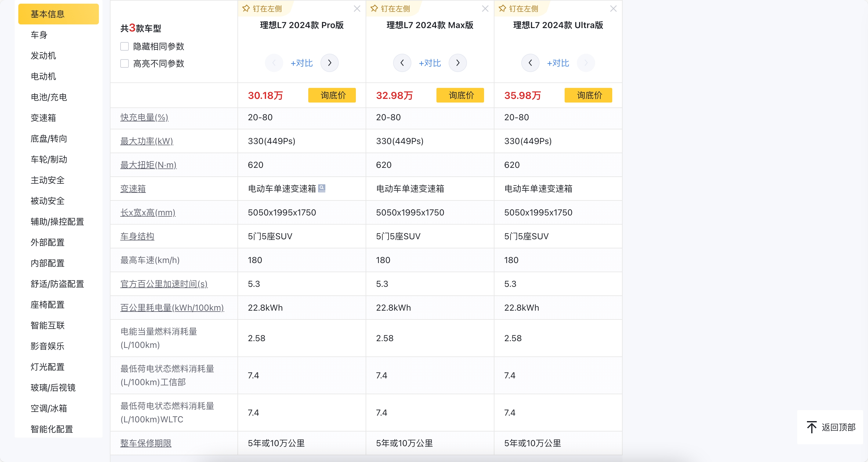This screenshot has height=462, width=868.
Task: Click the 返回顶部 up-arrow icon
Action: click(812, 427)
